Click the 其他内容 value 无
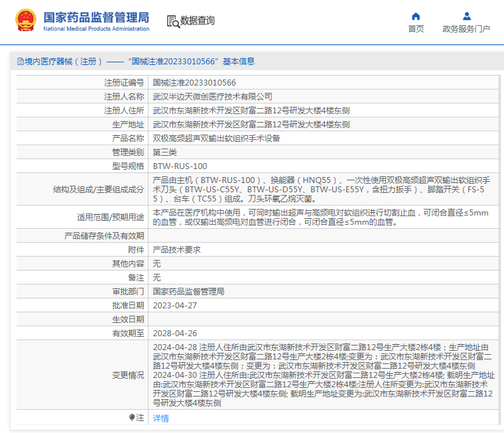Viewport: 504px width, 433px height. [x=157, y=264]
